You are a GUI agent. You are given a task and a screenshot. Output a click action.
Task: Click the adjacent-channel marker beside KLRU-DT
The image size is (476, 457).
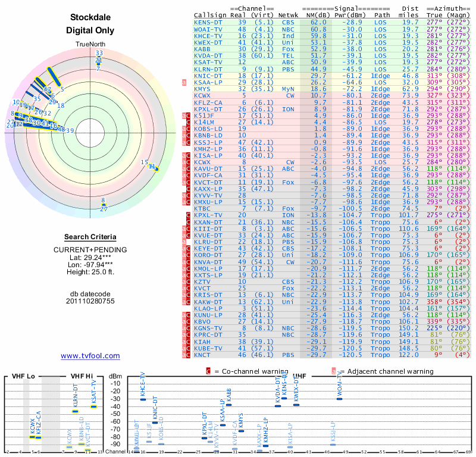pyautogui.click(x=184, y=242)
